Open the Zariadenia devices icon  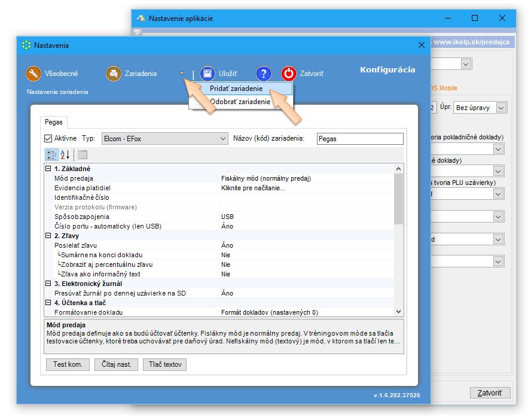click(113, 74)
